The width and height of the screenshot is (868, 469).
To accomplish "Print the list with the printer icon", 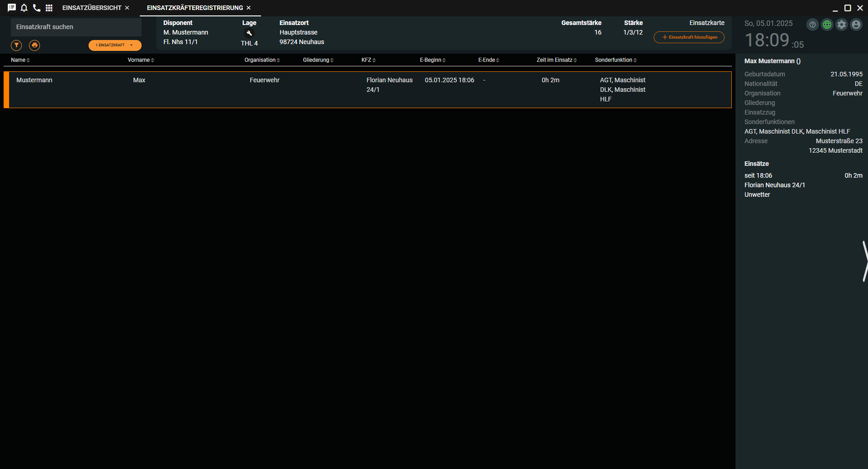I will pyautogui.click(x=35, y=45).
